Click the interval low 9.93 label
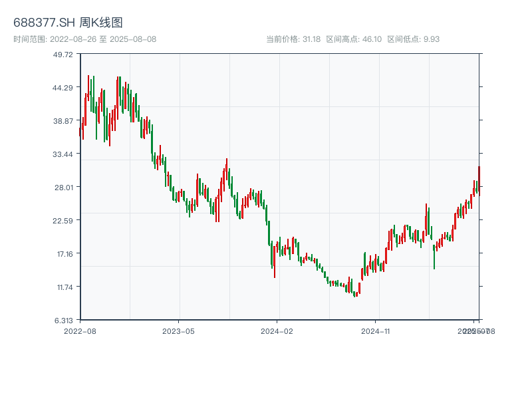 pos(413,39)
